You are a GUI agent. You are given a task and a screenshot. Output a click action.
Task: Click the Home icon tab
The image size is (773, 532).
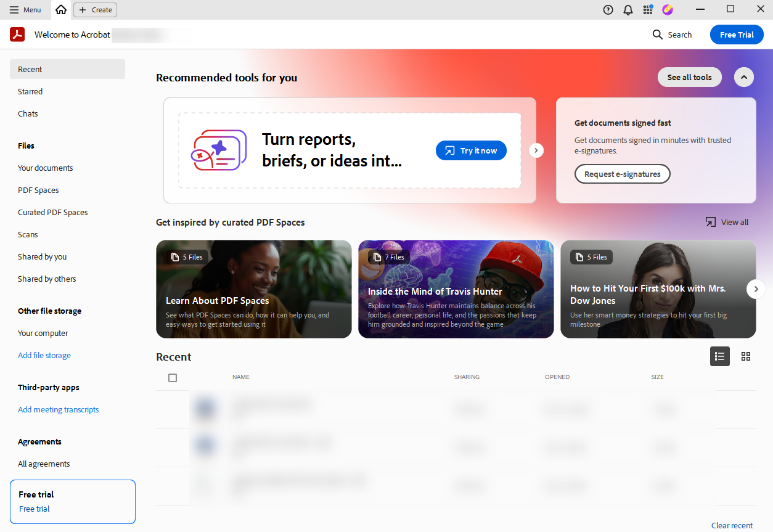pyautogui.click(x=60, y=10)
